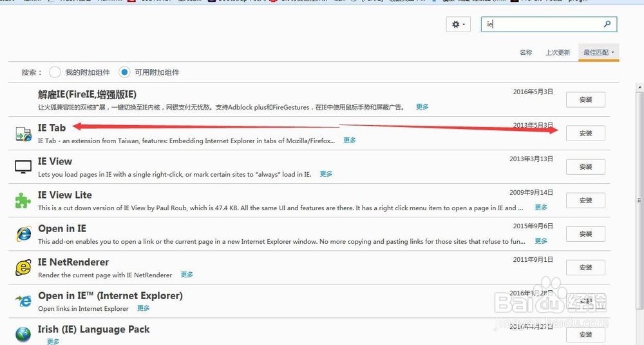Open 更多 link for IE NetRenderer
Image resolution: width=644 pixels, height=345 pixels.
pyautogui.click(x=187, y=275)
